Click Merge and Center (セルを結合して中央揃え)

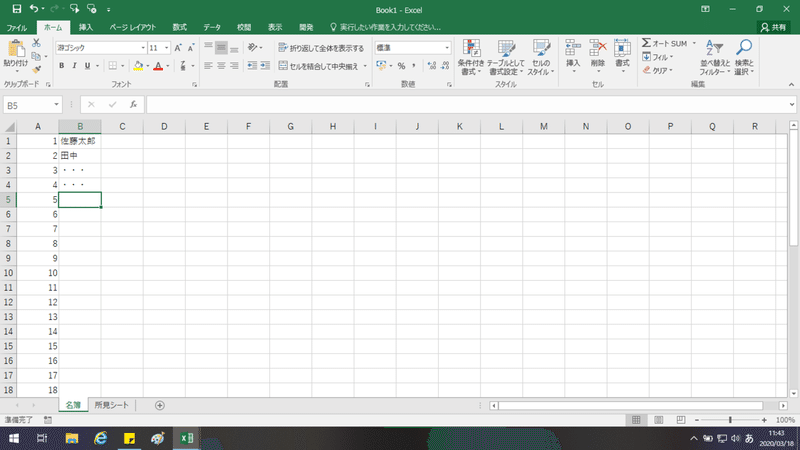(318, 66)
